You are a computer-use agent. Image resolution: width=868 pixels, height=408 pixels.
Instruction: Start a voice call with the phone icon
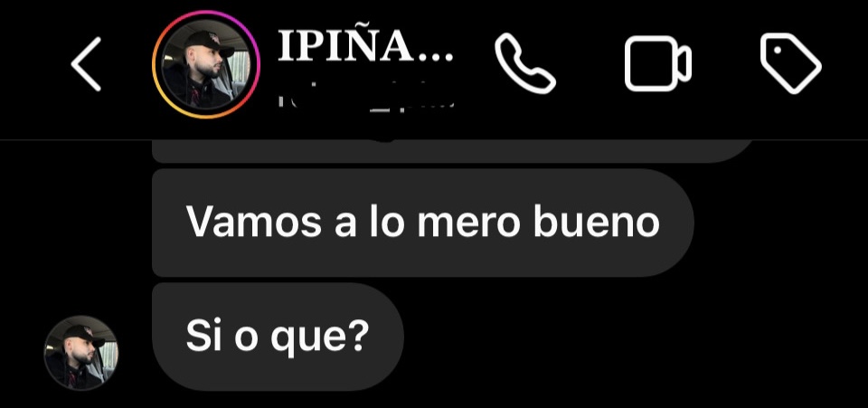[524, 63]
